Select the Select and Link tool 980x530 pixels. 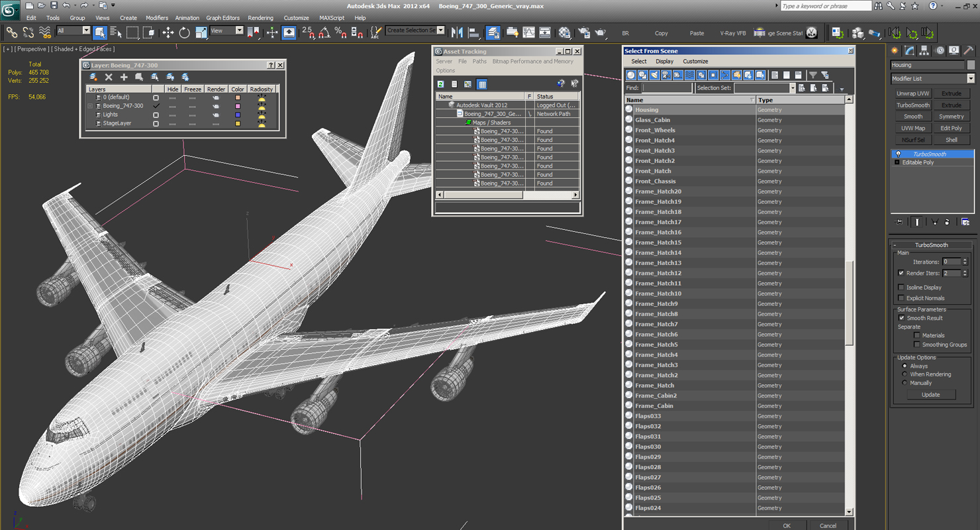pyautogui.click(x=11, y=32)
